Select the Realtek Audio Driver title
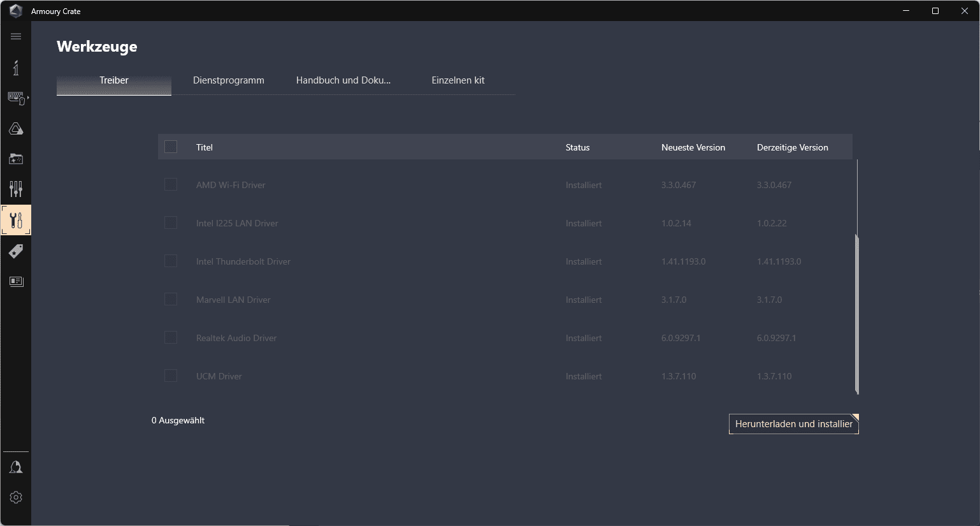Image resolution: width=980 pixels, height=526 pixels. click(236, 338)
